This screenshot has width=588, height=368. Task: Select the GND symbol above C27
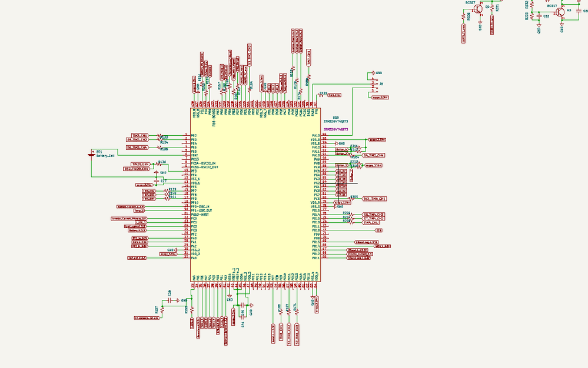click(x=157, y=172)
